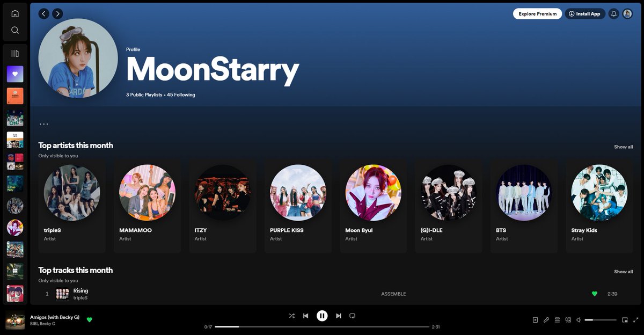
Task: Navigate back with the left arrow
Action: coord(44,13)
